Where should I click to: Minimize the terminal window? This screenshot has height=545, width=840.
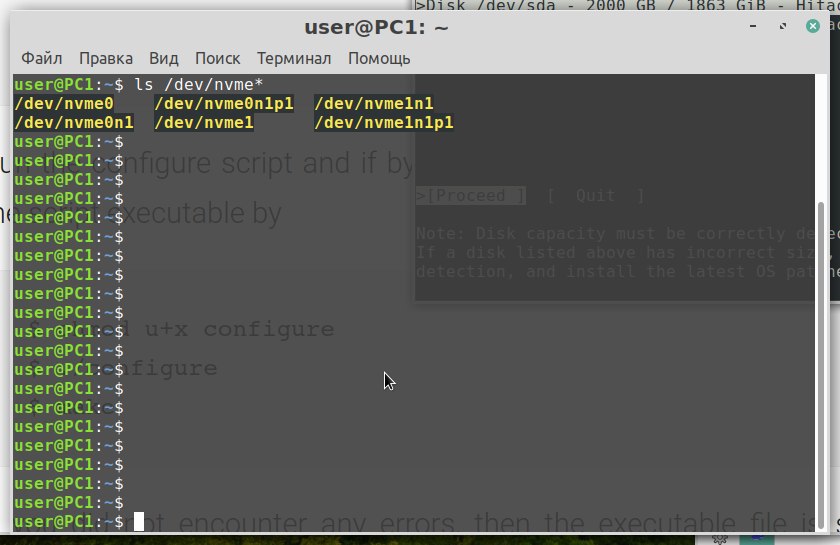point(753,26)
